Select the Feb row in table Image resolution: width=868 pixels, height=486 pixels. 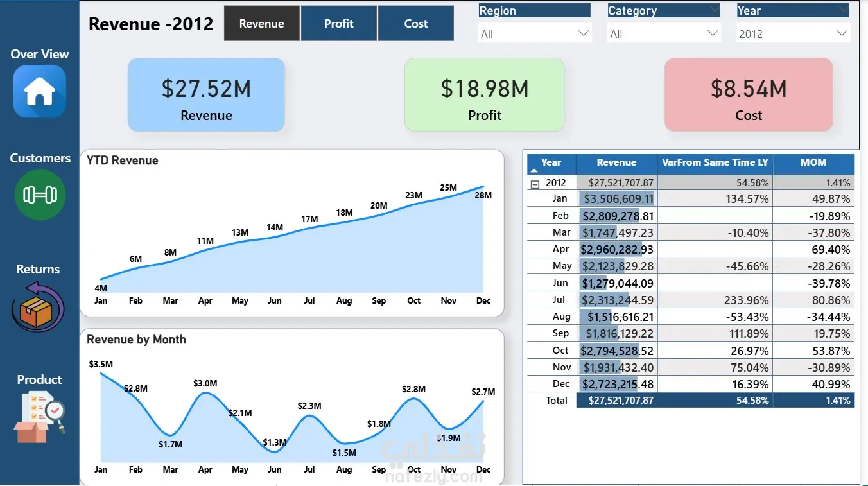click(x=691, y=216)
